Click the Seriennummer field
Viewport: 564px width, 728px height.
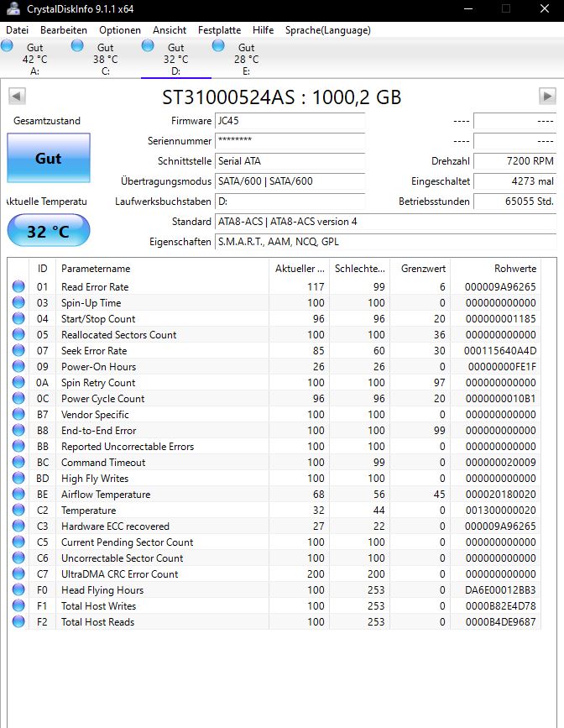(290, 141)
